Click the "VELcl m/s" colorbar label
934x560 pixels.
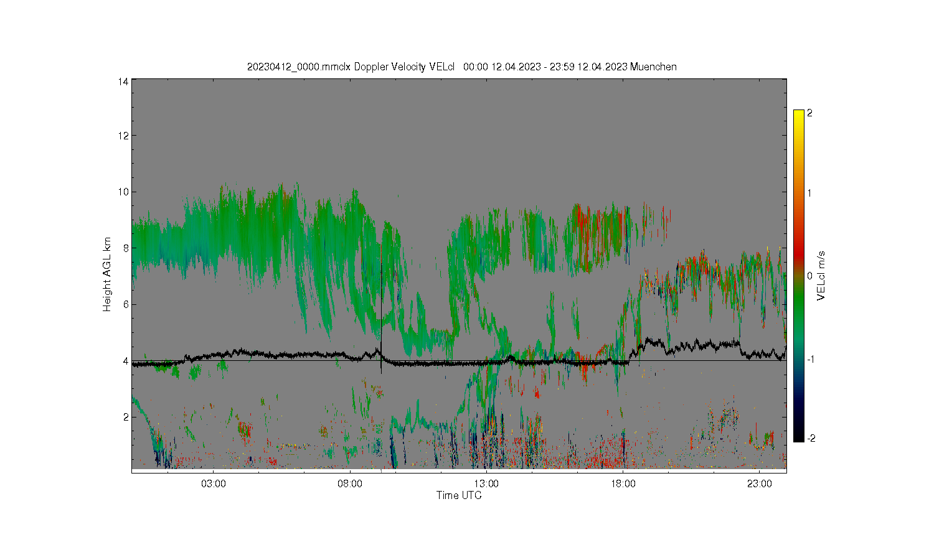click(821, 276)
